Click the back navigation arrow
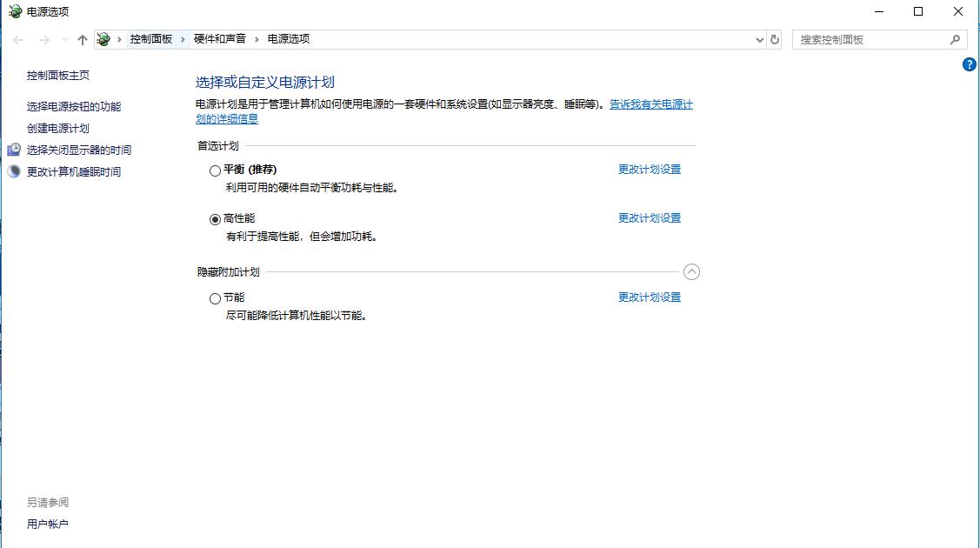The height and width of the screenshot is (548, 980). tap(17, 39)
